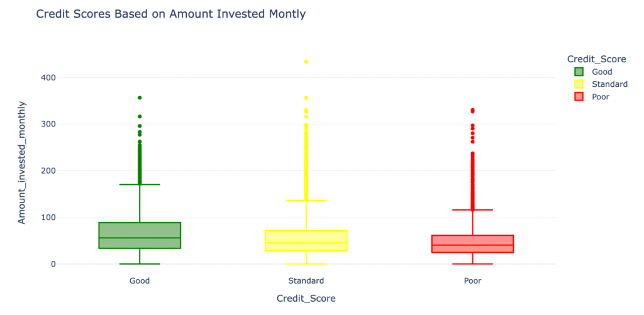Toggle the Good trace via legend label

602,72
